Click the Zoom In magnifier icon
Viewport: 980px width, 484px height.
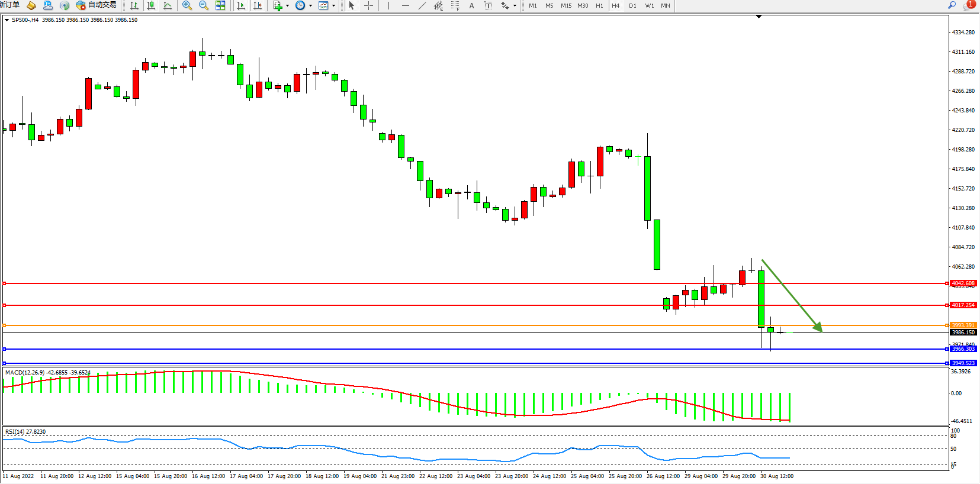[x=187, y=5]
